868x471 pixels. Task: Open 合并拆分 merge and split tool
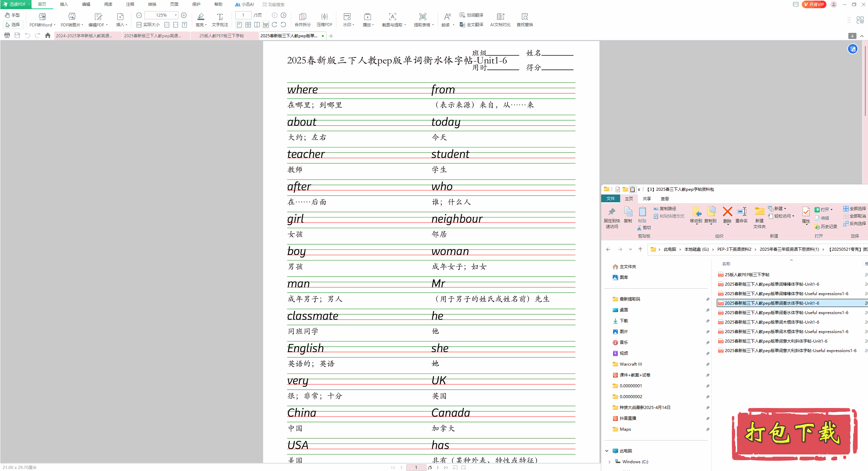point(302,20)
